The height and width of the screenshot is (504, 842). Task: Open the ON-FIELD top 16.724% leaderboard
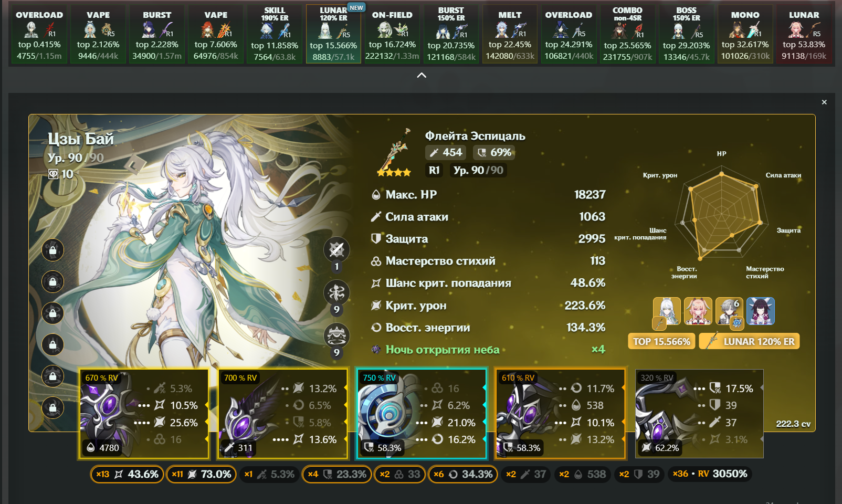pyautogui.click(x=392, y=34)
